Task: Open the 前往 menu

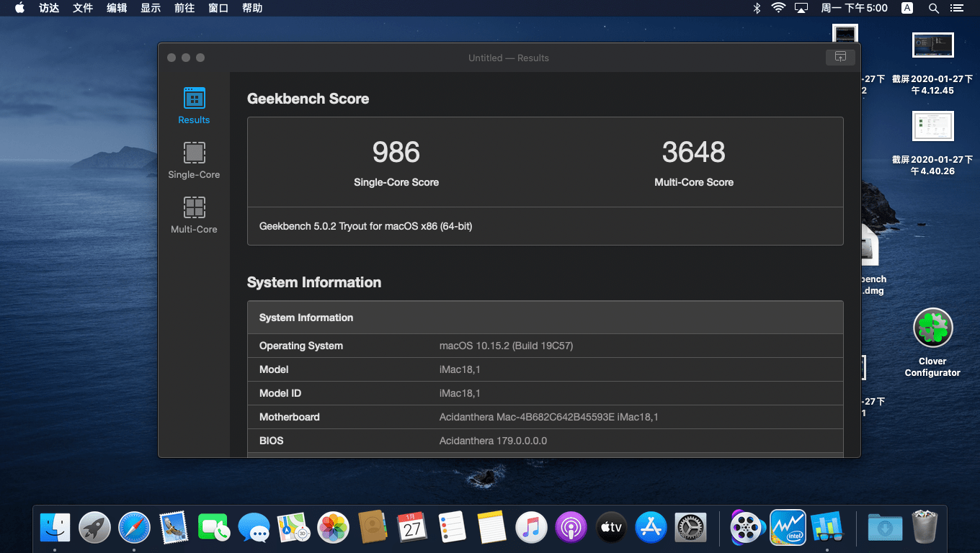Action: coord(184,8)
